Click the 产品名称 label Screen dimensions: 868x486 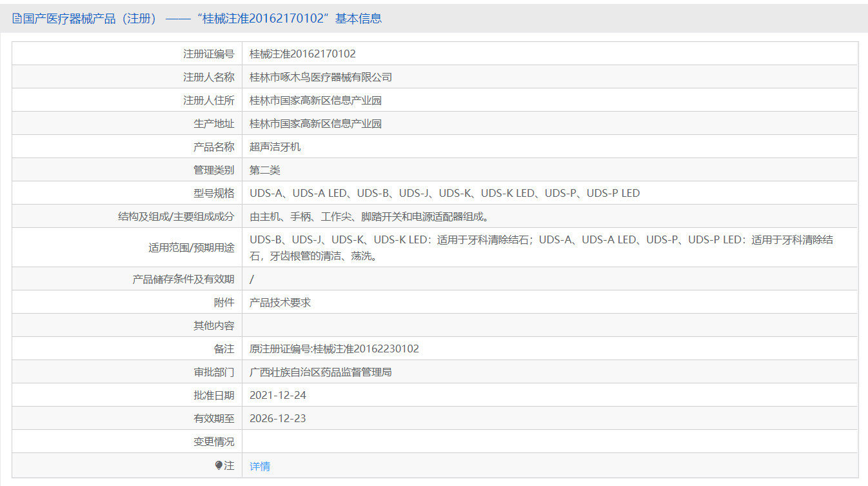214,147
